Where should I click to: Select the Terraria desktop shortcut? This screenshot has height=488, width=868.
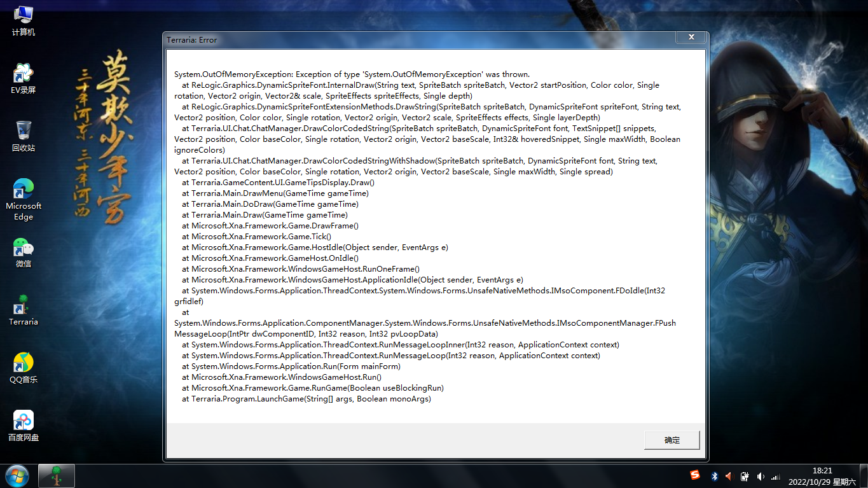click(24, 309)
